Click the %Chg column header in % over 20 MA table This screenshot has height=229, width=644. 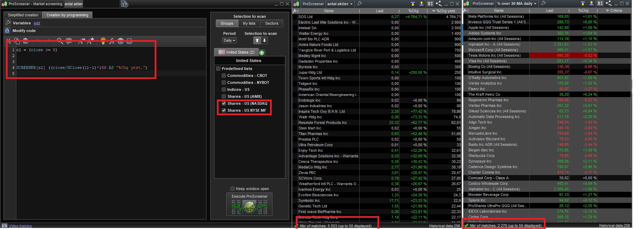(x=583, y=11)
